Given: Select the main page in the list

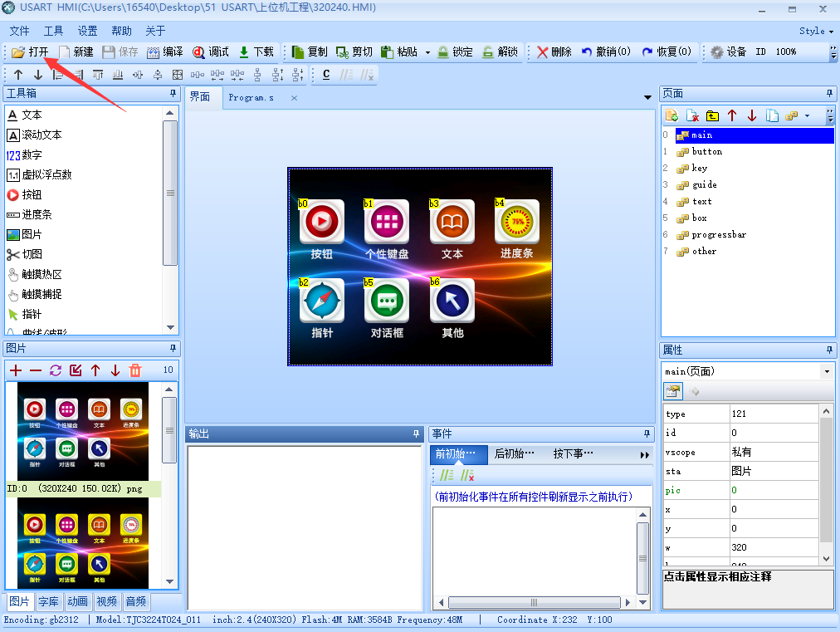Looking at the screenshot, I should pos(755,135).
